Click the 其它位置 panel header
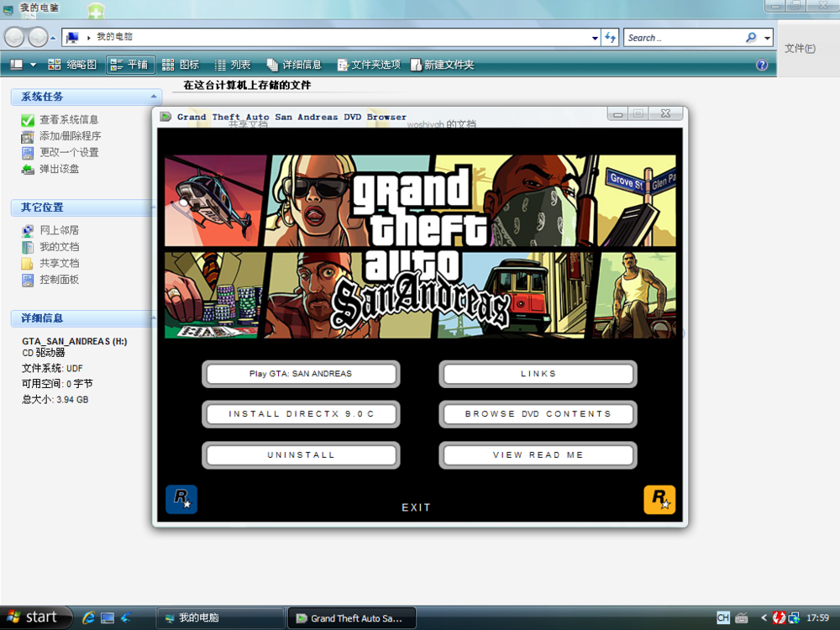Viewport: 840px width, 630px height. 83,207
